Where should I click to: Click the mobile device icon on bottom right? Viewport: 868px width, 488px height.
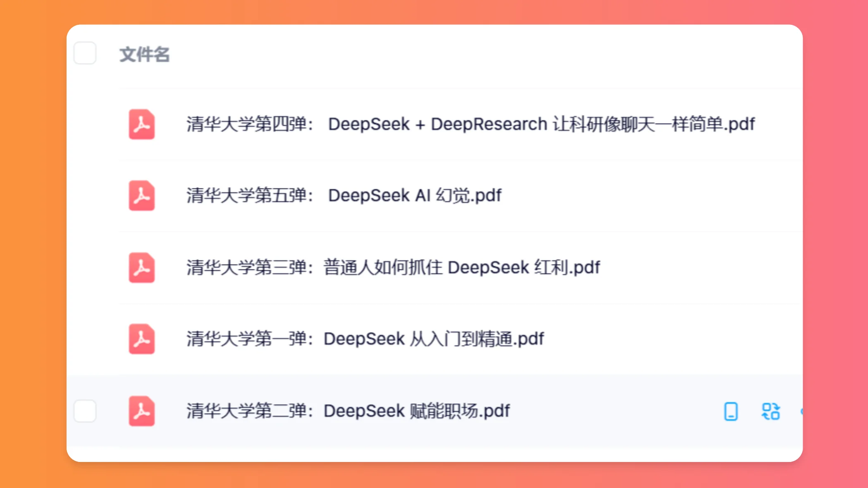[x=730, y=411]
